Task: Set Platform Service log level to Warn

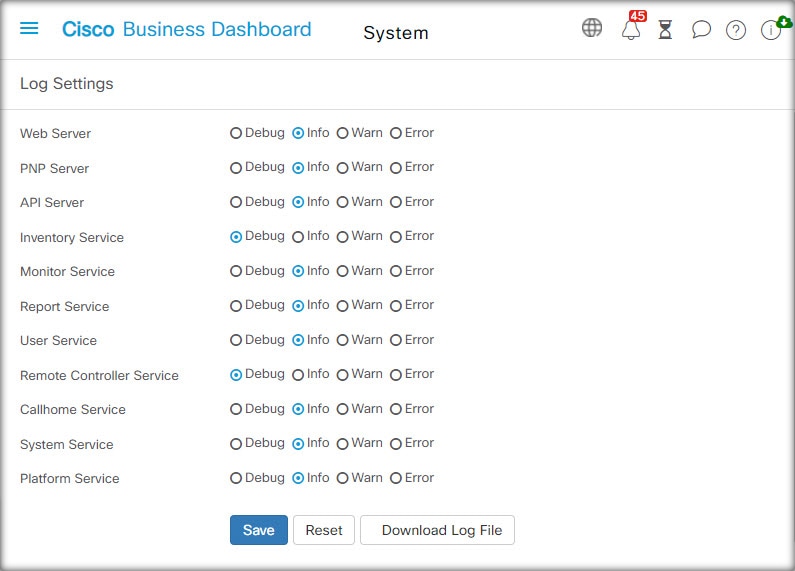Action: pos(343,478)
